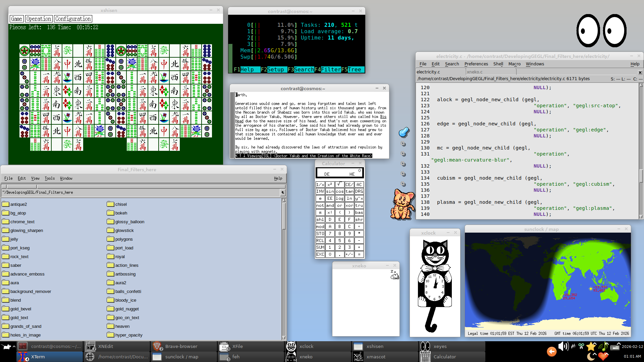Screen dimensions: 644x362
Task: Click the Configuration button in xshisen
Action: coord(73,19)
